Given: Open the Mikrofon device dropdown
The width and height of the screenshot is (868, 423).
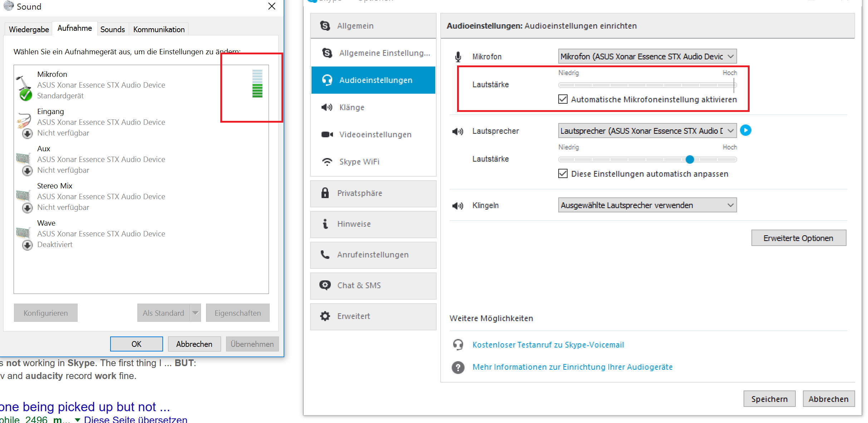Looking at the screenshot, I should 647,56.
